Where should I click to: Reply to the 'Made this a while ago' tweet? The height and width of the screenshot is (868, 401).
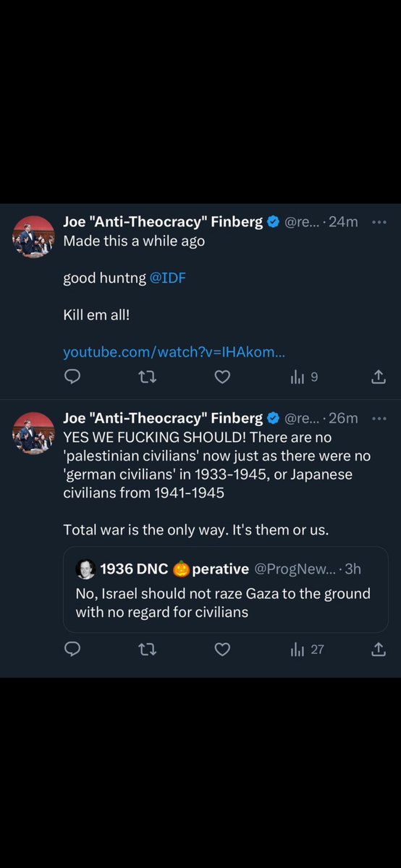pyautogui.click(x=72, y=377)
